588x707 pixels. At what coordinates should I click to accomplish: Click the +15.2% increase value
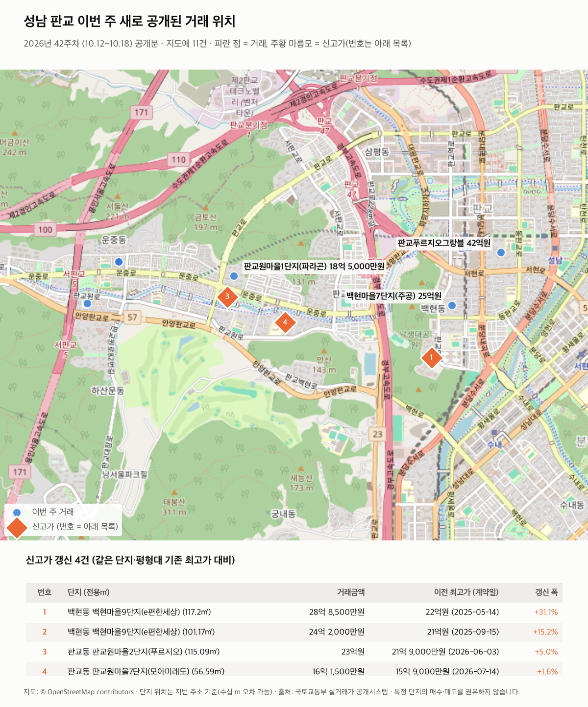pos(545,632)
